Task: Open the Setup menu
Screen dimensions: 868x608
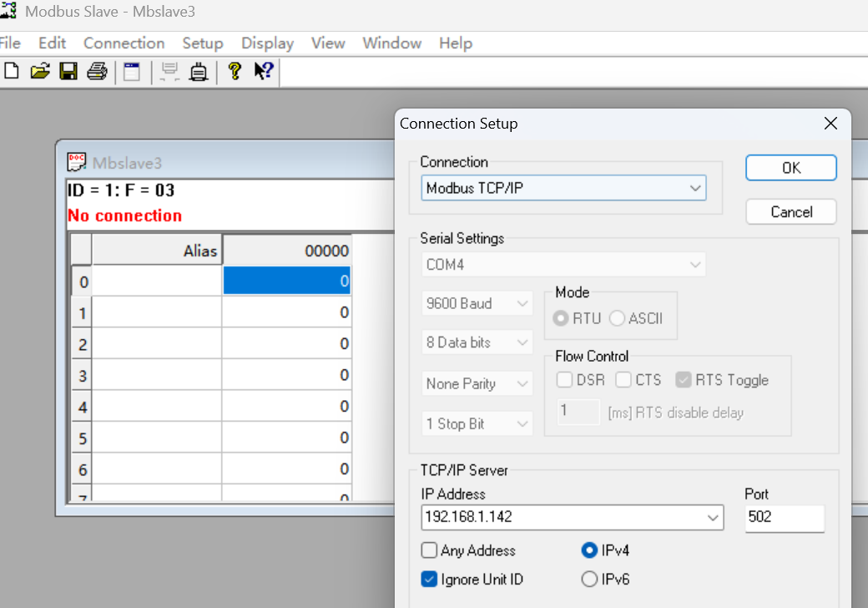Action: point(203,43)
